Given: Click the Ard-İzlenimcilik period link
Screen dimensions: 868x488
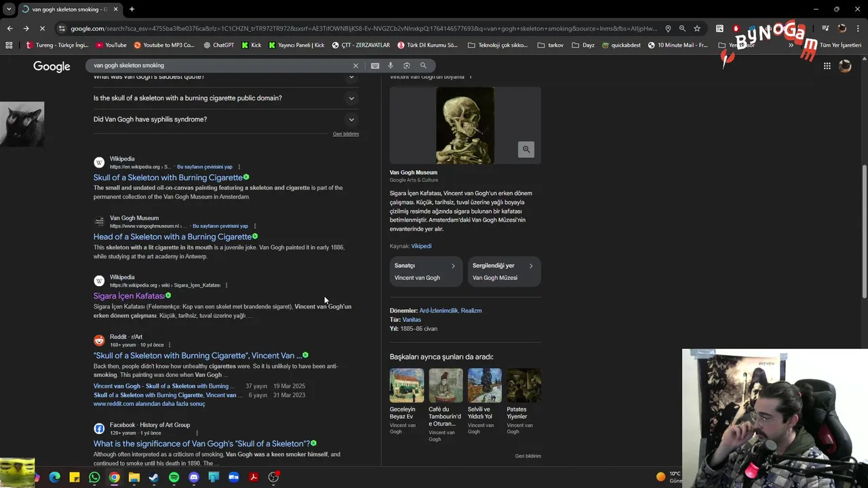Looking at the screenshot, I should (x=439, y=310).
